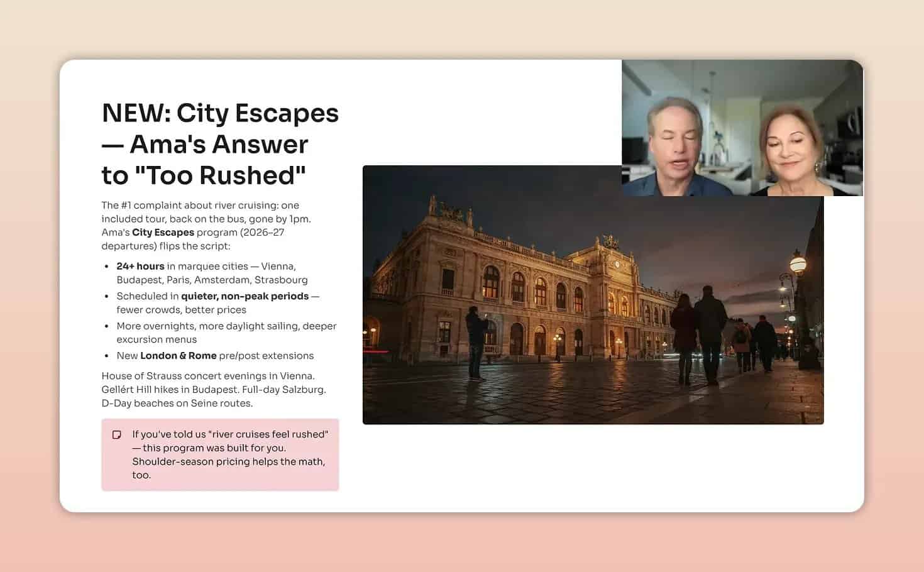Click the heading line "to "Too Rushed""

[204, 175]
